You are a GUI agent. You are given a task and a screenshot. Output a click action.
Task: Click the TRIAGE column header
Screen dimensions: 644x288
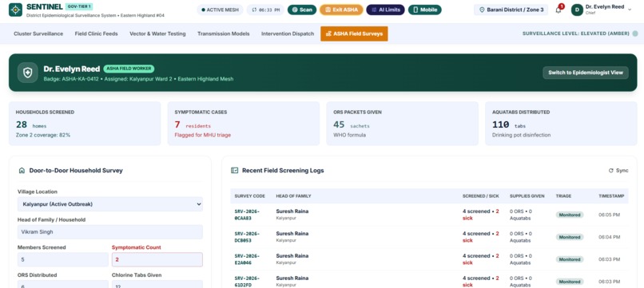click(563, 196)
